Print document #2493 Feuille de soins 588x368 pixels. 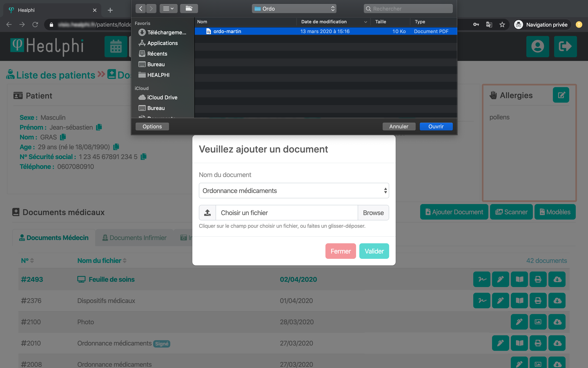click(x=538, y=279)
